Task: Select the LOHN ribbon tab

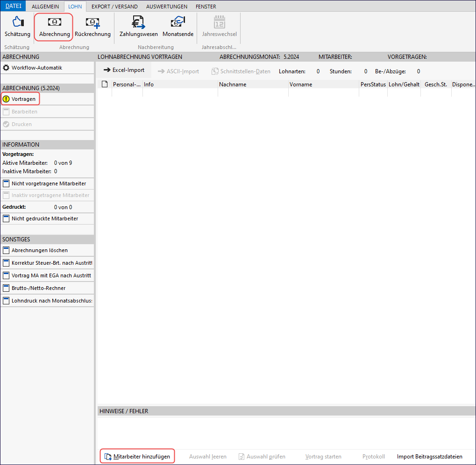Action: coord(75,7)
